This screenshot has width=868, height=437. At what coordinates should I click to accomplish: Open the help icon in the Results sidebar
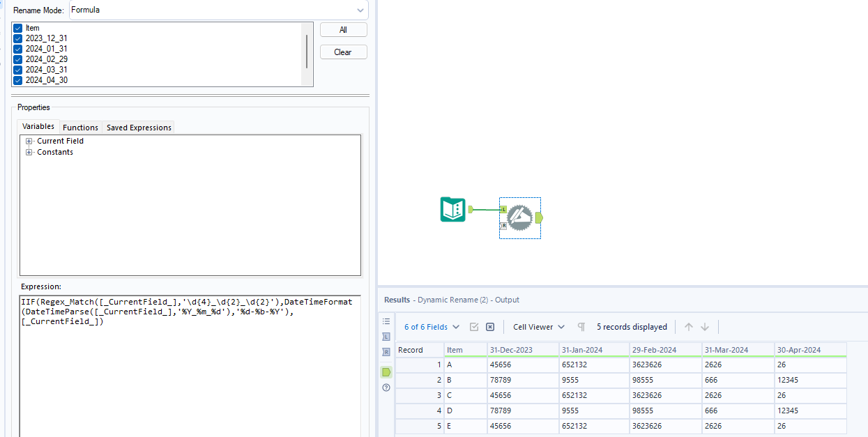coord(386,388)
